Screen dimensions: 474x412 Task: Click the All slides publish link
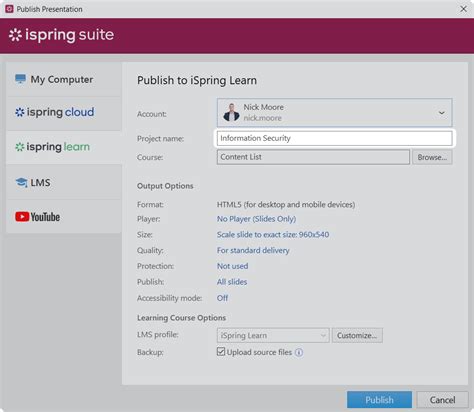[232, 282]
